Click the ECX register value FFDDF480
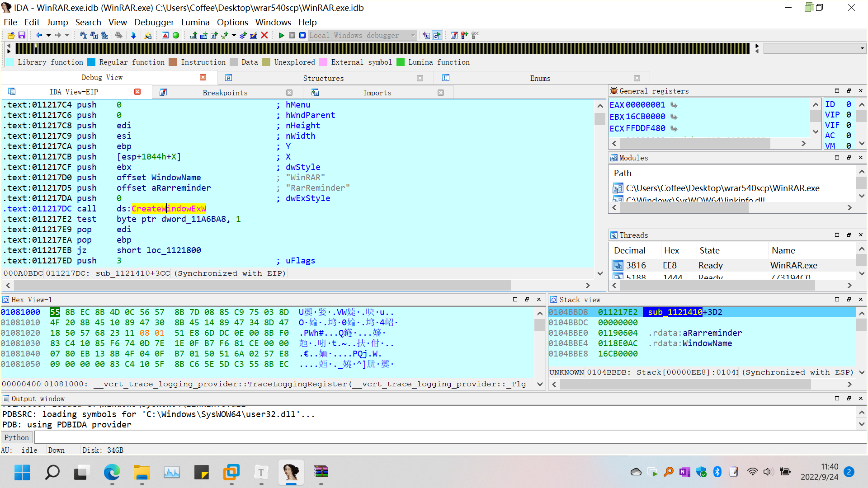The image size is (868, 488). (645, 128)
